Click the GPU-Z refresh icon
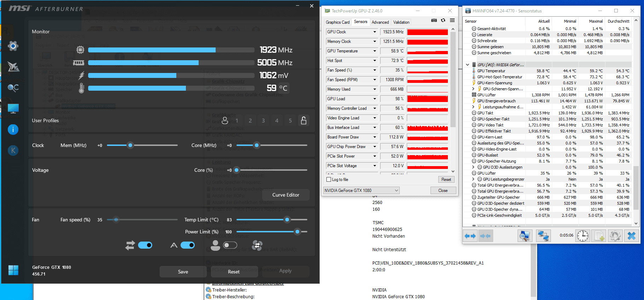 pyautogui.click(x=443, y=21)
